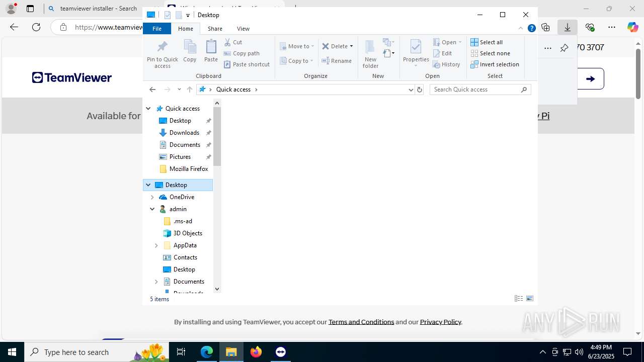Expand the OneDrive node
Viewport: 644px width, 362px height.
[x=152, y=197]
